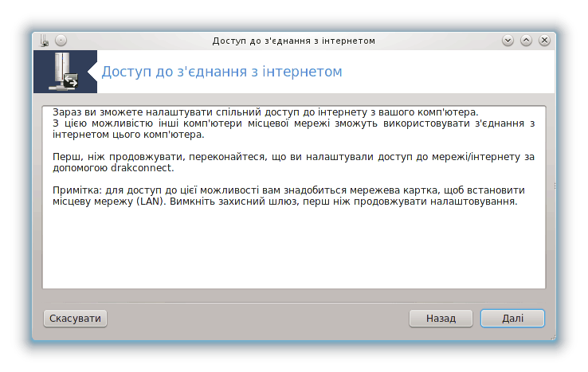This screenshot has width=588, height=372.
Task: Click the Назад (Back) button
Action: (x=441, y=319)
